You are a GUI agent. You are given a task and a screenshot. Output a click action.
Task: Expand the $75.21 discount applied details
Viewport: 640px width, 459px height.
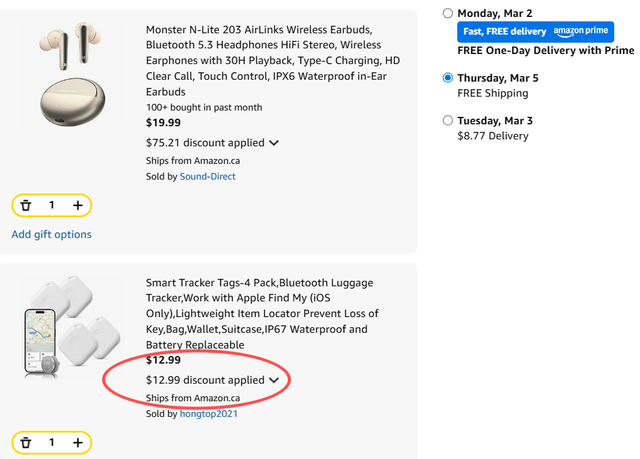tap(274, 143)
